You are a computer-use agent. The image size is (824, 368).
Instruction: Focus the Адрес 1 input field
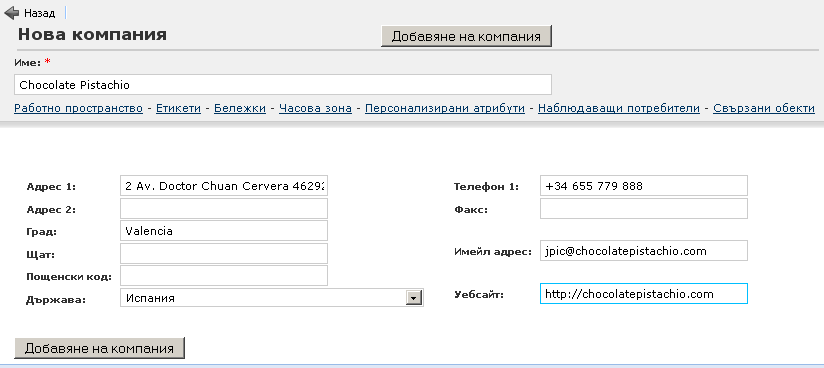[x=224, y=186]
